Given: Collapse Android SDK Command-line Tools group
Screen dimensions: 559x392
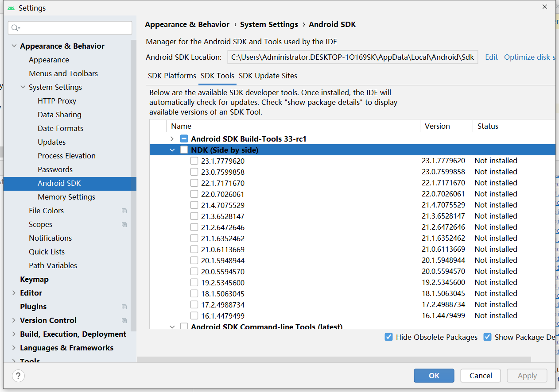Looking at the screenshot, I should pos(172,327).
